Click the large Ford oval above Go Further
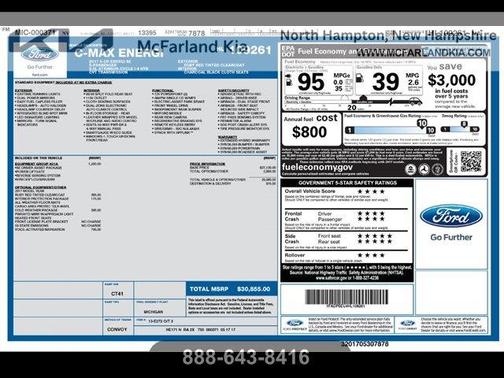Viewport: 504px width, 378px height. click(x=451, y=216)
